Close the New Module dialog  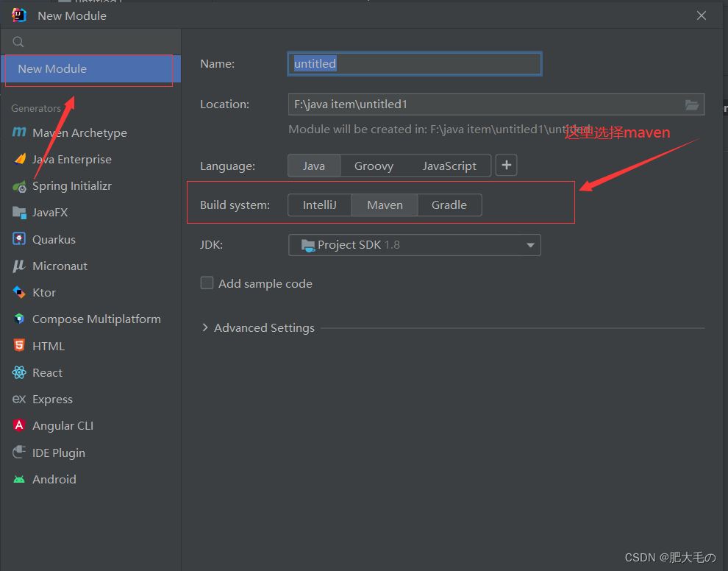[701, 15]
